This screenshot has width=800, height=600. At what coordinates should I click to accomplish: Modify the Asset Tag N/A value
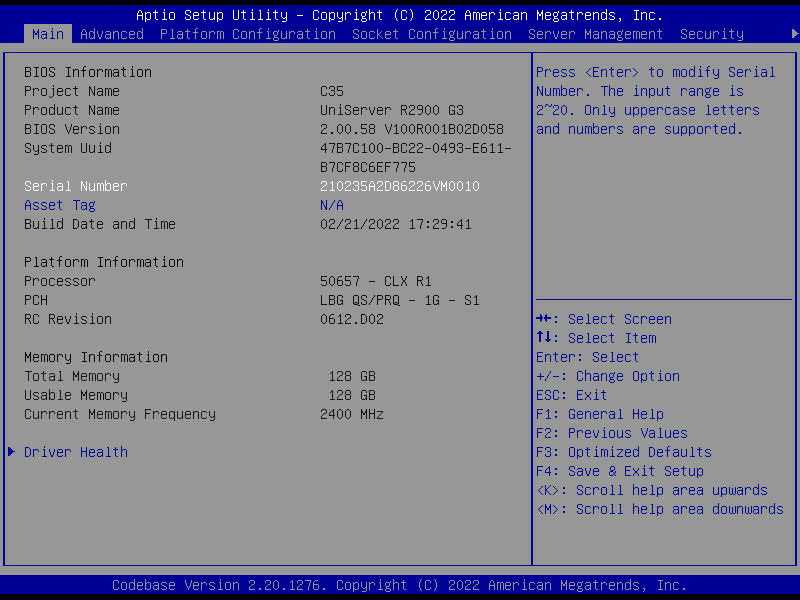331,205
